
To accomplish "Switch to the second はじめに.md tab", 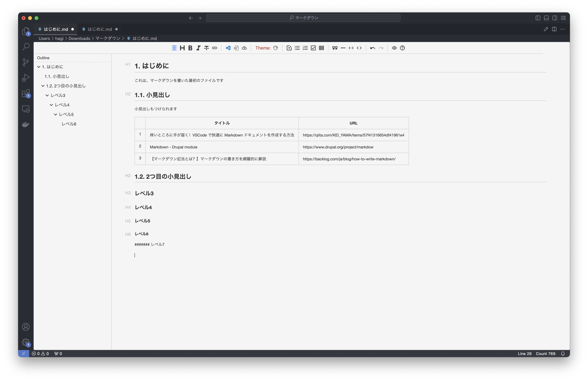I will pos(100,29).
